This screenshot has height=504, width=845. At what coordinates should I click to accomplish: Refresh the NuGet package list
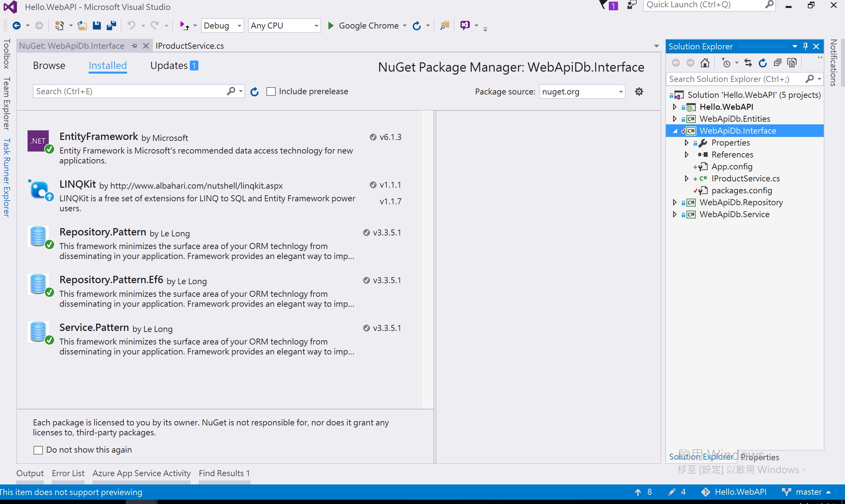(x=254, y=92)
